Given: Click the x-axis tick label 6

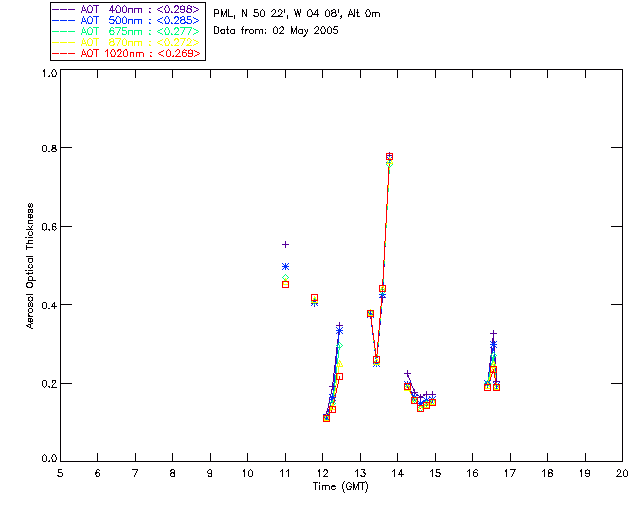Looking at the screenshot, I should click(x=98, y=473).
